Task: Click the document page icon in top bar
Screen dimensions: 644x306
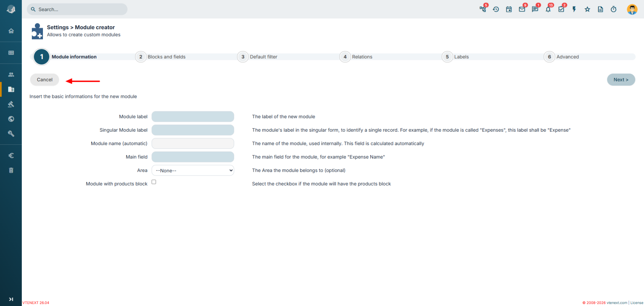Action: [x=600, y=9]
